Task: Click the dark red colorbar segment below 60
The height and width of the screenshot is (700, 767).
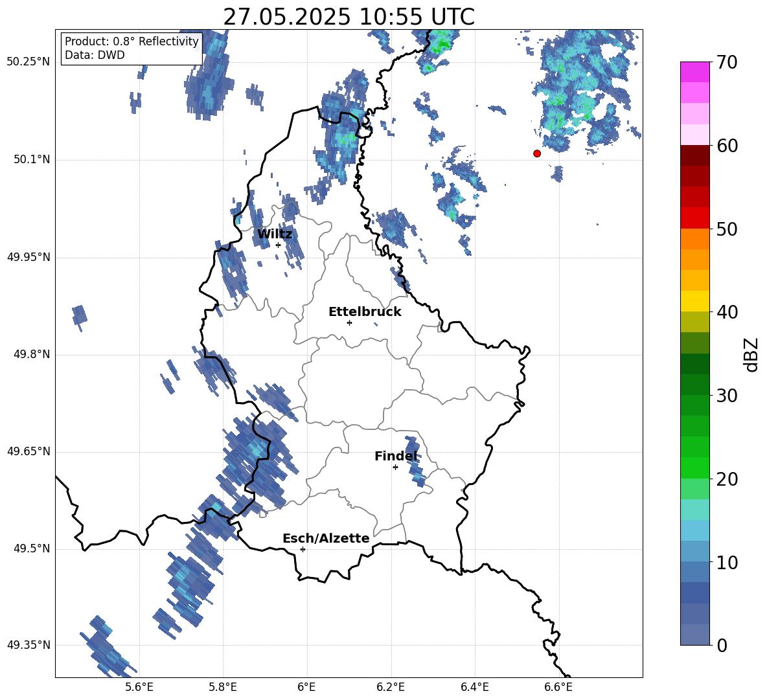Action: pos(694,155)
